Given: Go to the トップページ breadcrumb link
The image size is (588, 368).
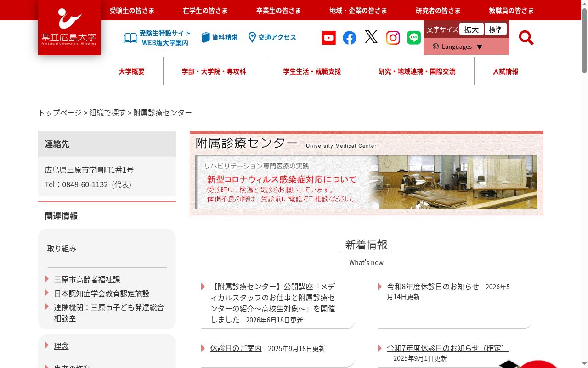Looking at the screenshot, I should pyautogui.click(x=60, y=113).
